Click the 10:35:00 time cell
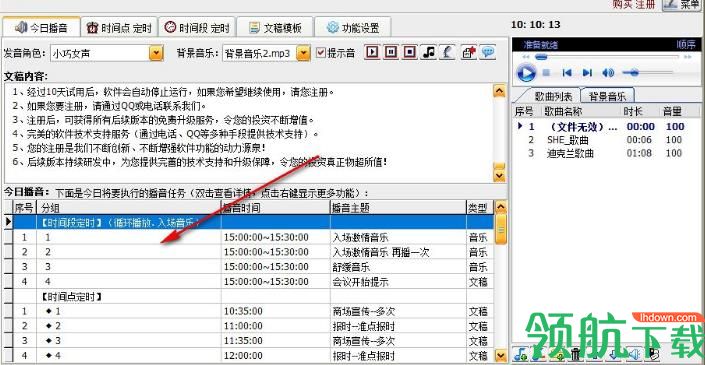The height and width of the screenshot is (365, 705). pos(276,311)
